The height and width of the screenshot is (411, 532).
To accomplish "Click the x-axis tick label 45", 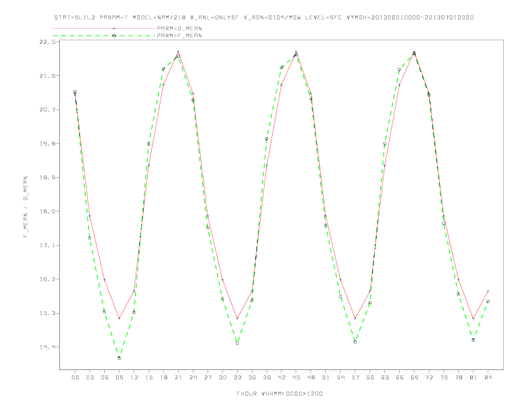I will coord(296,377).
